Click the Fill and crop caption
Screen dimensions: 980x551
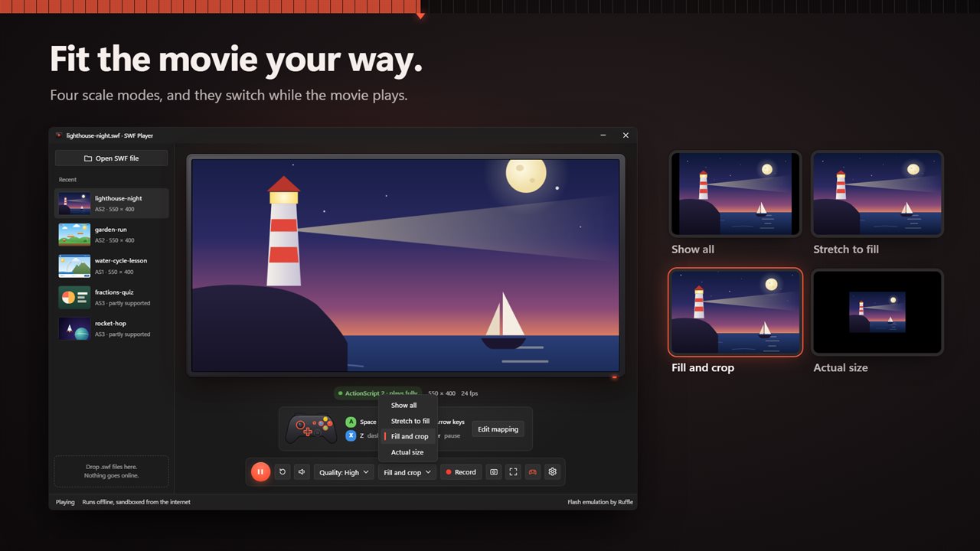pyautogui.click(x=703, y=367)
